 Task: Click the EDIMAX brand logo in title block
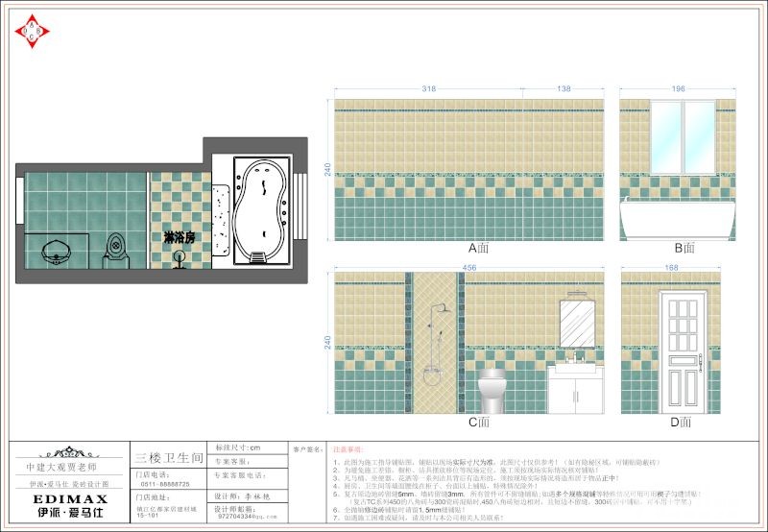tap(69, 500)
